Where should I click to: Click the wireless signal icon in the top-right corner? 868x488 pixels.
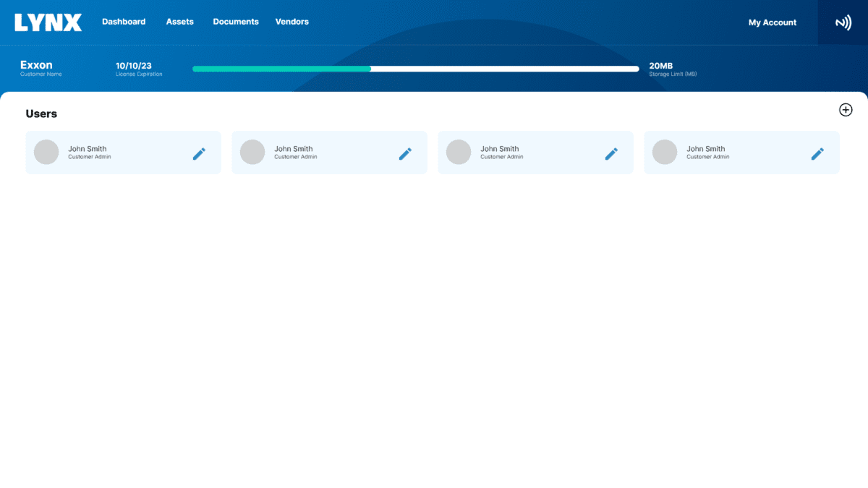coord(843,22)
